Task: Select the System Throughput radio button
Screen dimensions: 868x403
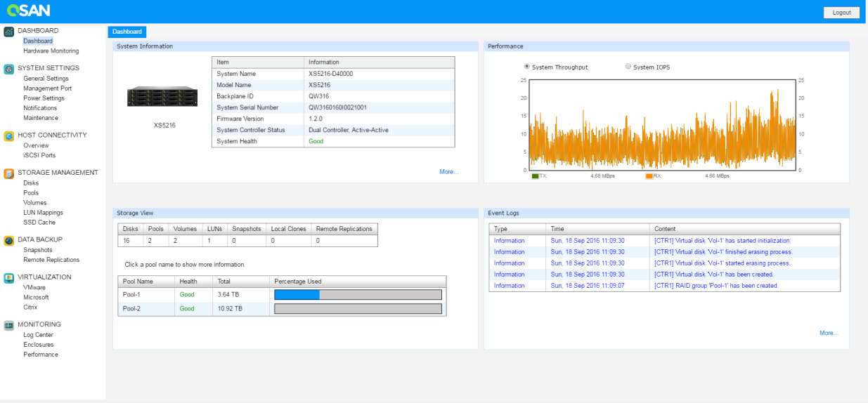Action: [526, 67]
